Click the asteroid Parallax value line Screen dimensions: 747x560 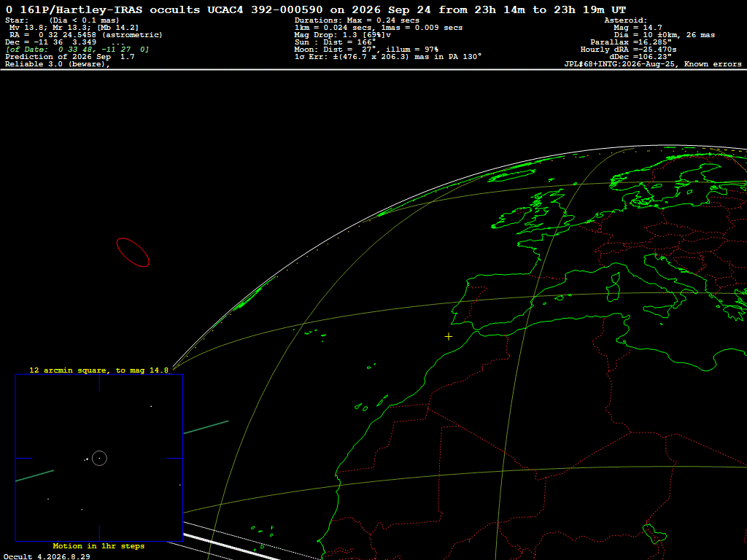(x=631, y=42)
